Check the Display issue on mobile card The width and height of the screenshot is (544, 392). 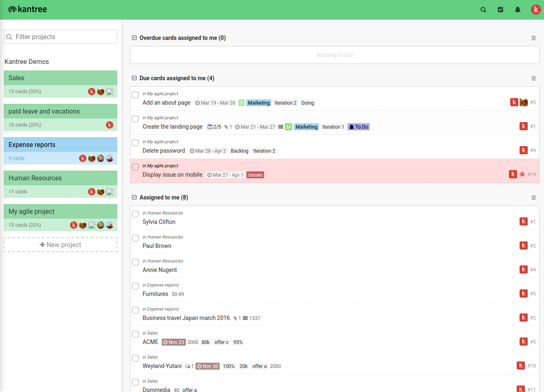pos(135,167)
